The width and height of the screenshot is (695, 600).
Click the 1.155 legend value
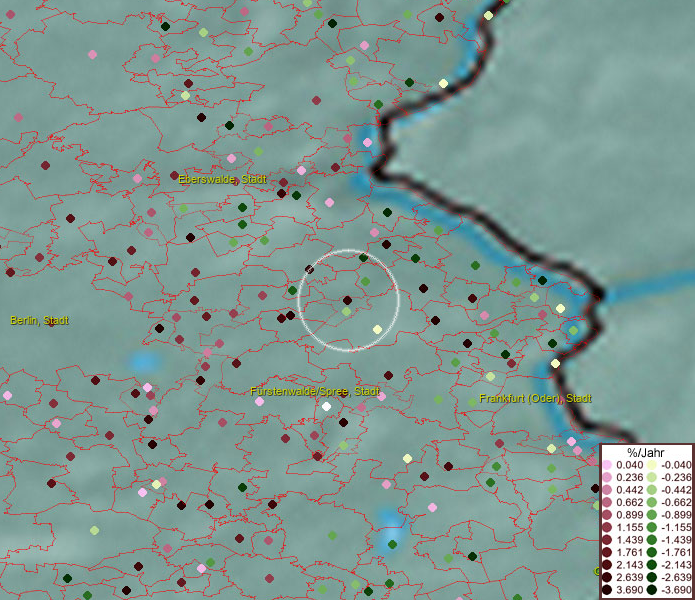[x=629, y=527]
